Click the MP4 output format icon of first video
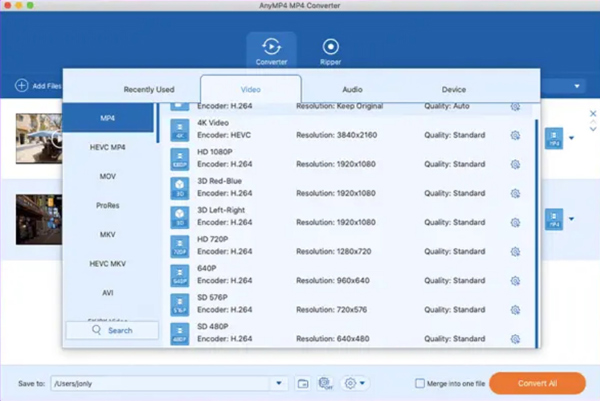This screenshot has height=401, width=600. point(554,138)
